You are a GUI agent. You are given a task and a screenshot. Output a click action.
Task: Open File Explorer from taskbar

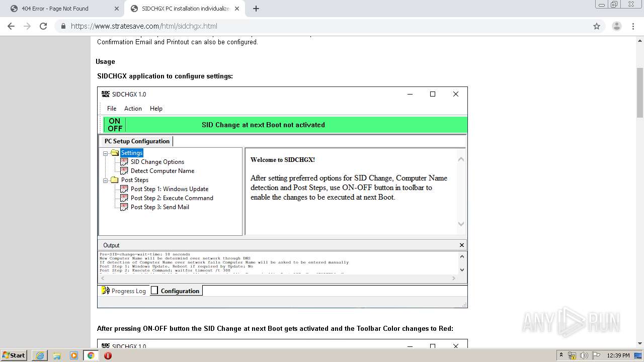coord(57,355)
